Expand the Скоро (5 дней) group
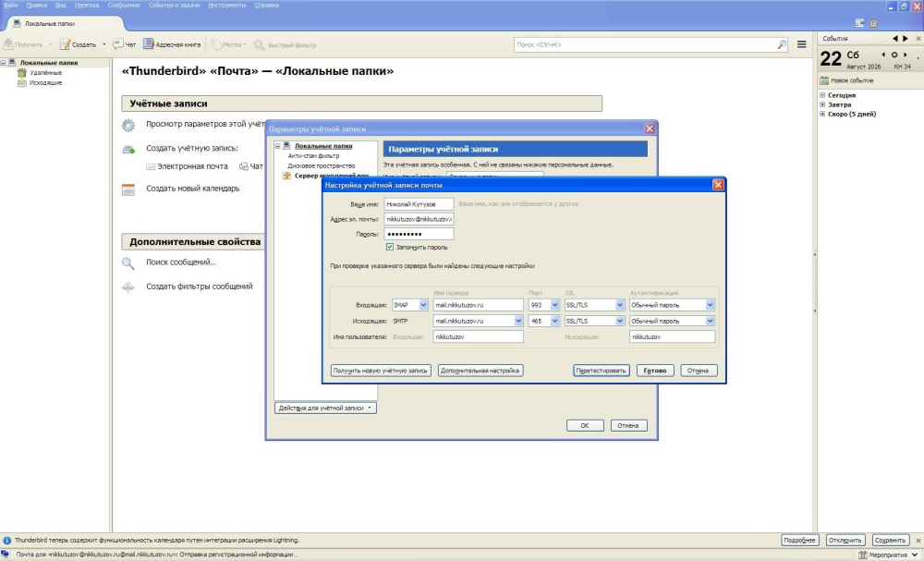924x561 pixels. point(822,114)
